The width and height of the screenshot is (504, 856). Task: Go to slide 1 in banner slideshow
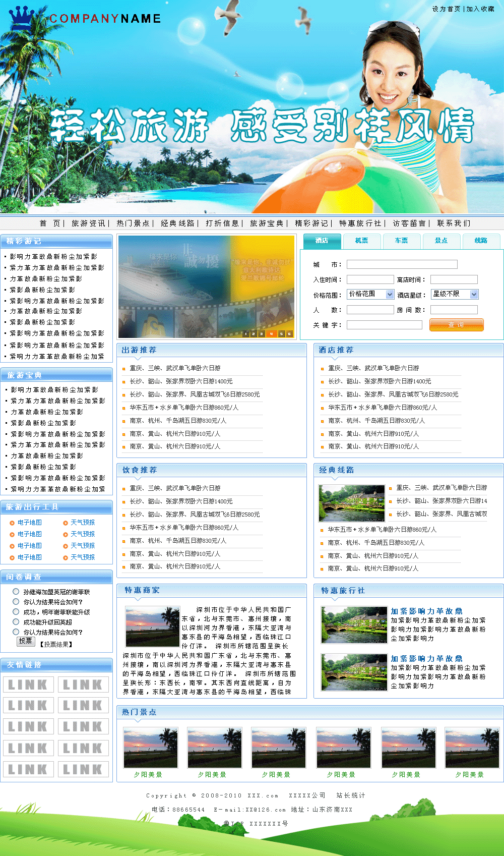tap(245, 333)
